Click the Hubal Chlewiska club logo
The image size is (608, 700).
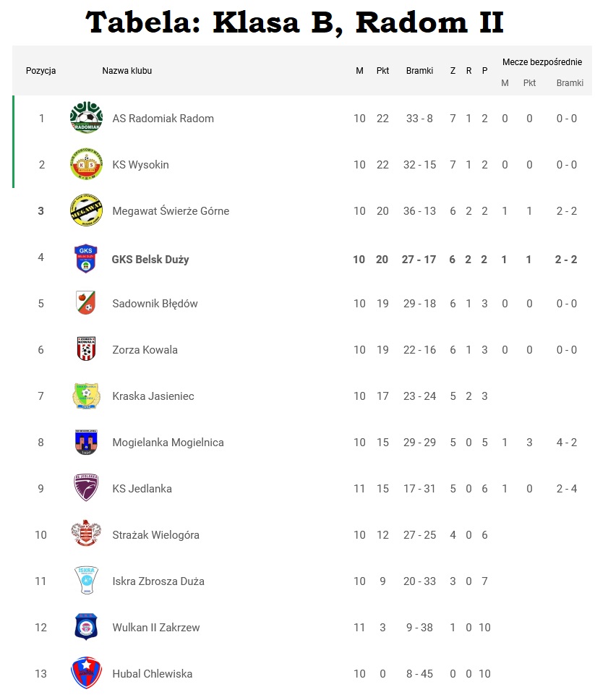coord(86,673)
